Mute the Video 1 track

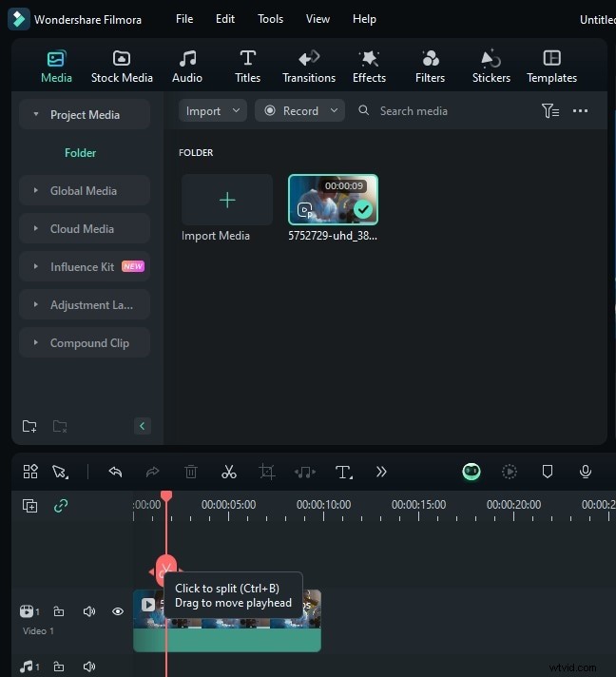tap(89, 611)
